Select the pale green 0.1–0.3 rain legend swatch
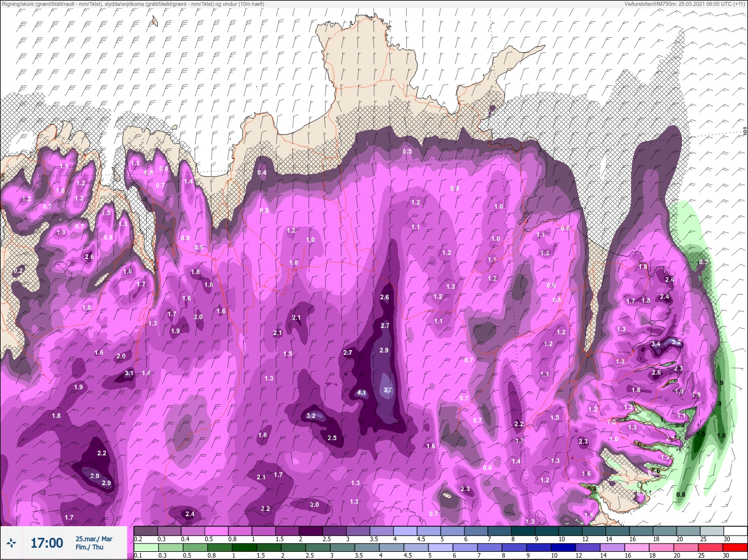The width and height of the screenshot is (748, 560). [146, 548]
